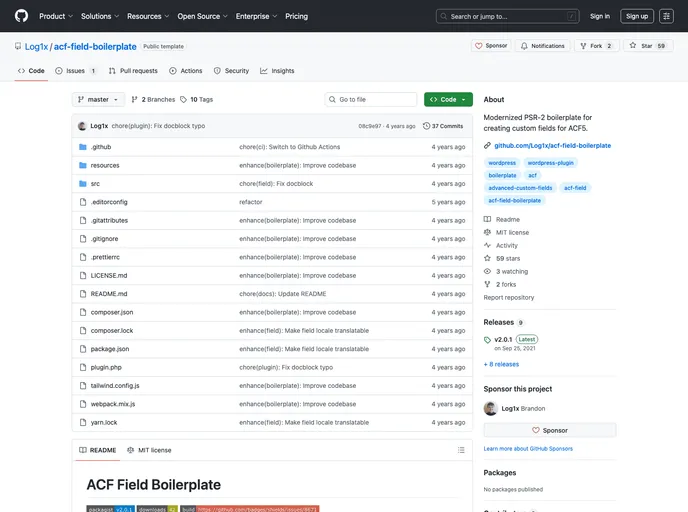
Task: Click Sponsor button under Sponsor this project
Action: [550, 430]
